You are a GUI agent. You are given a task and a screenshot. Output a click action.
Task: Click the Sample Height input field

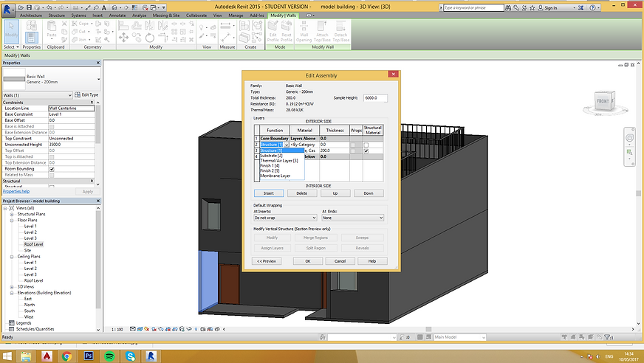[x=375, y=98]
